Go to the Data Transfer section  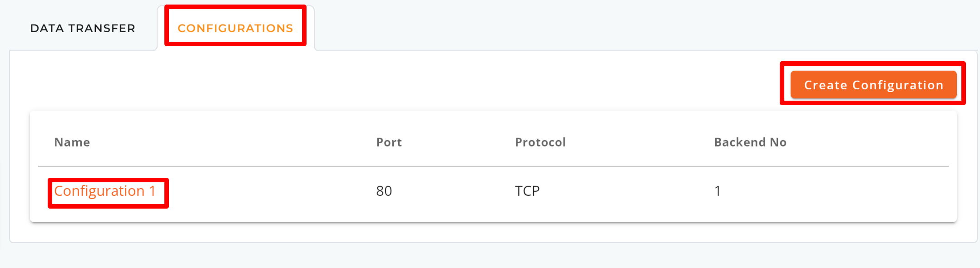pos(83,28)
